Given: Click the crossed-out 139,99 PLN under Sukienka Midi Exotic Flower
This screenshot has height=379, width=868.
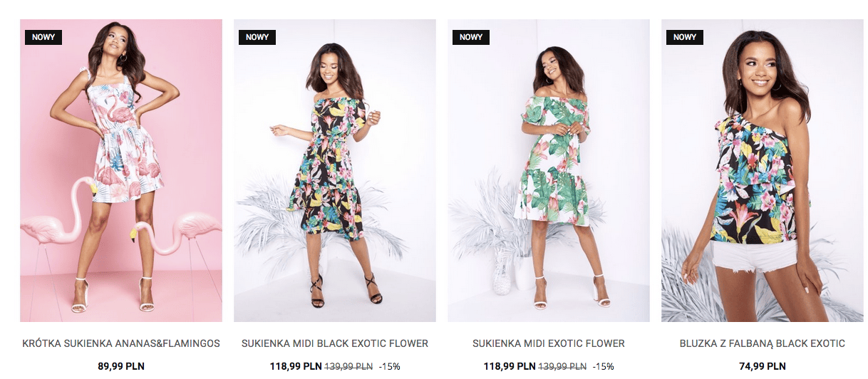Looking at the screenshot, I should click(x=563, y=367).
